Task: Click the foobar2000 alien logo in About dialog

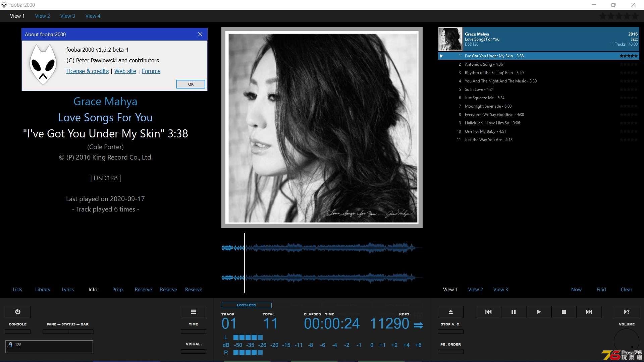Action: tap(43, 65)
